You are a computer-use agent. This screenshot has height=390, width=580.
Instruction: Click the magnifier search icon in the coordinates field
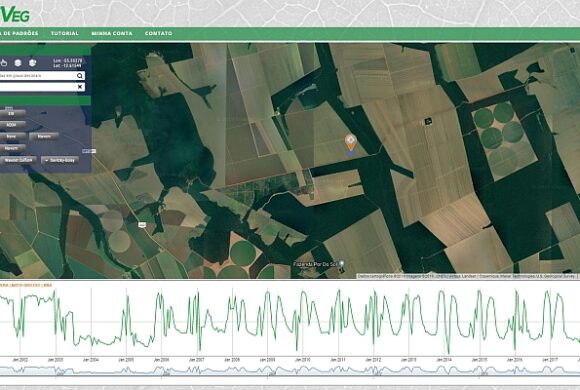(80, 76)
